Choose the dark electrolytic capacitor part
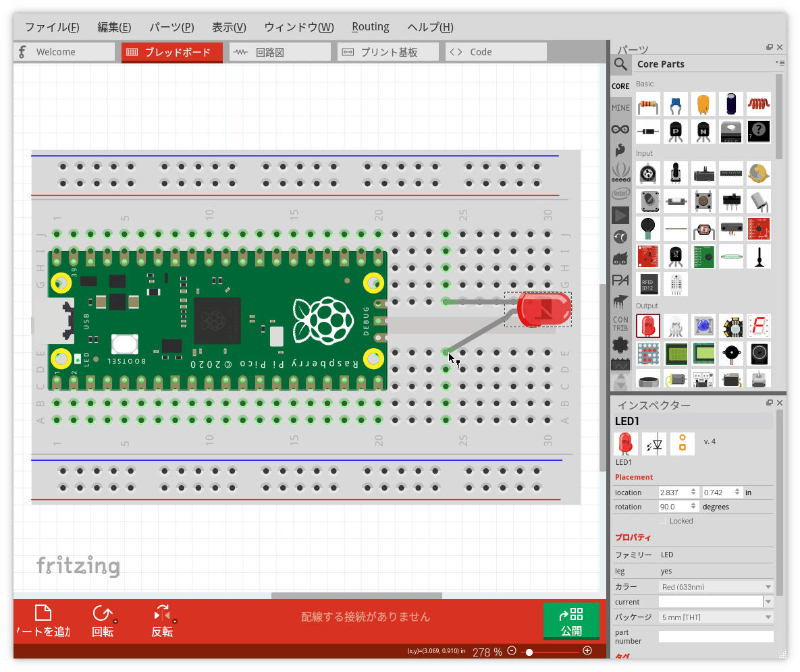This screenshot has height=672, width=800. pyautogui.click(x=731, y=105)
